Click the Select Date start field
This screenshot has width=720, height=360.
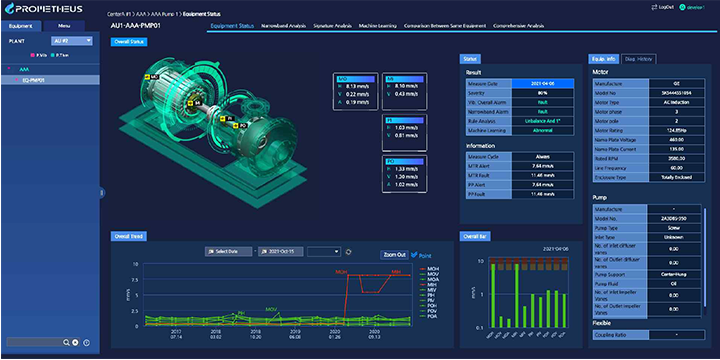[228, 252]
